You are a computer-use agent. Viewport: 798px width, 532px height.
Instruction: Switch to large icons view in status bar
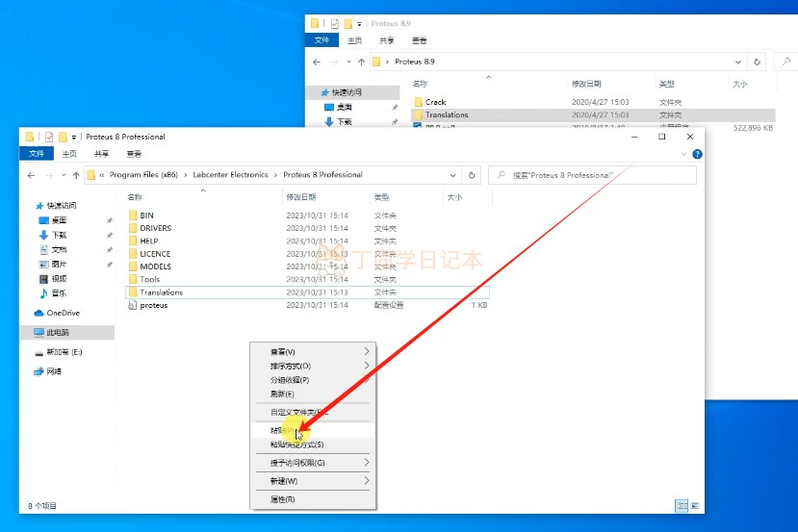(695, 506)
